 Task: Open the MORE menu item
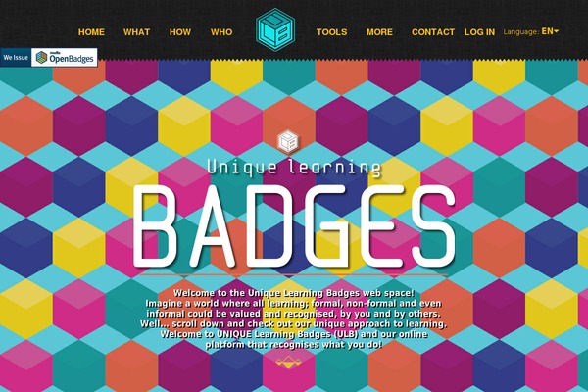379,32
